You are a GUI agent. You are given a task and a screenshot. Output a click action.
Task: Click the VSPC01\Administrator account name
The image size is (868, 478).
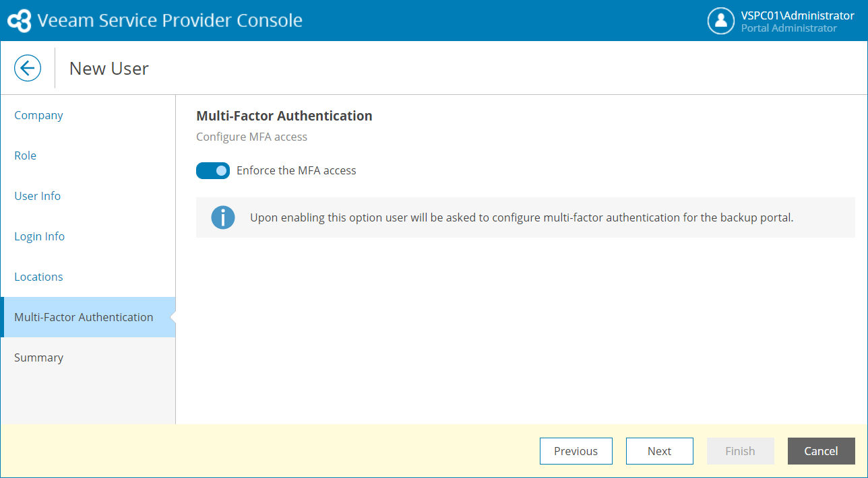(797, 15)
